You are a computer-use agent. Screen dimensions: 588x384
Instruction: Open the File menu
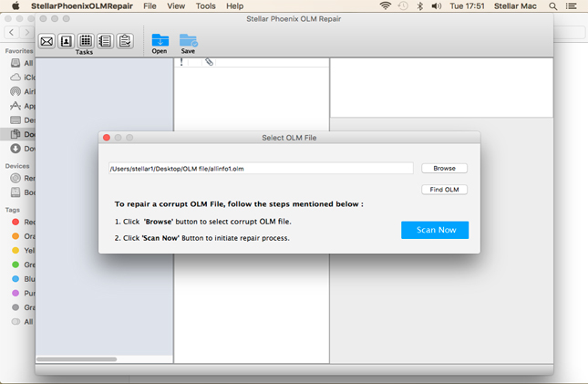pos(150,6)
